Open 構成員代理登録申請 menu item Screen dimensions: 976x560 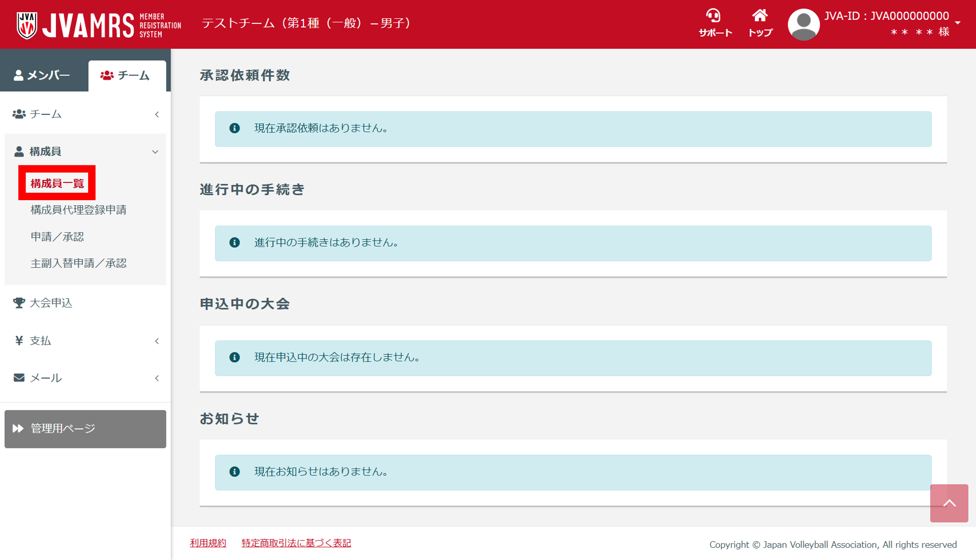click(79, 210)
